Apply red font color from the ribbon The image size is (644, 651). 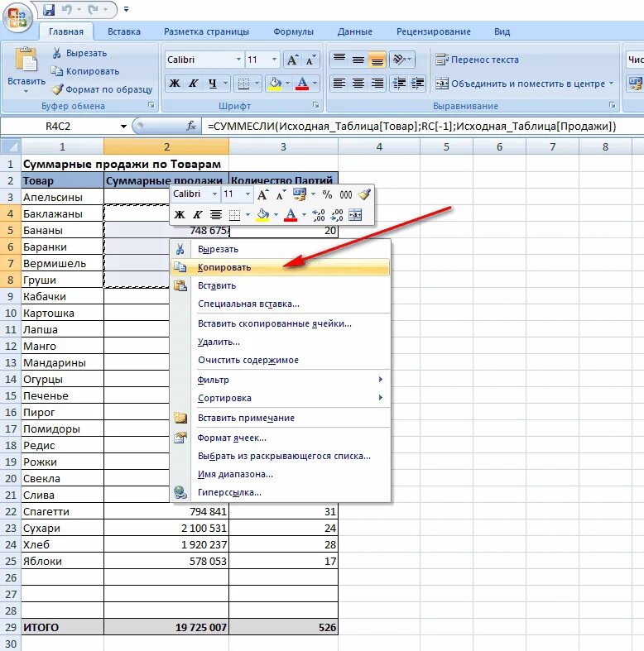[x=302, y=84]
